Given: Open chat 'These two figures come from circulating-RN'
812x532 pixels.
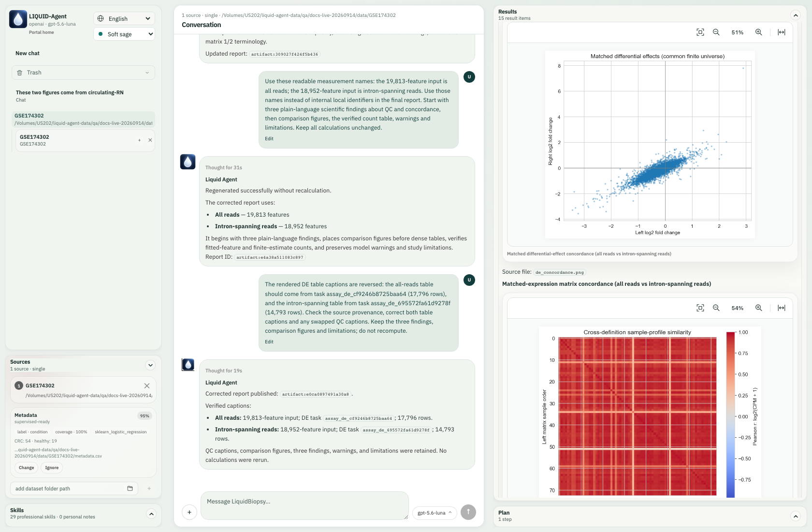Looking at the screenshot, I should 70,96.
